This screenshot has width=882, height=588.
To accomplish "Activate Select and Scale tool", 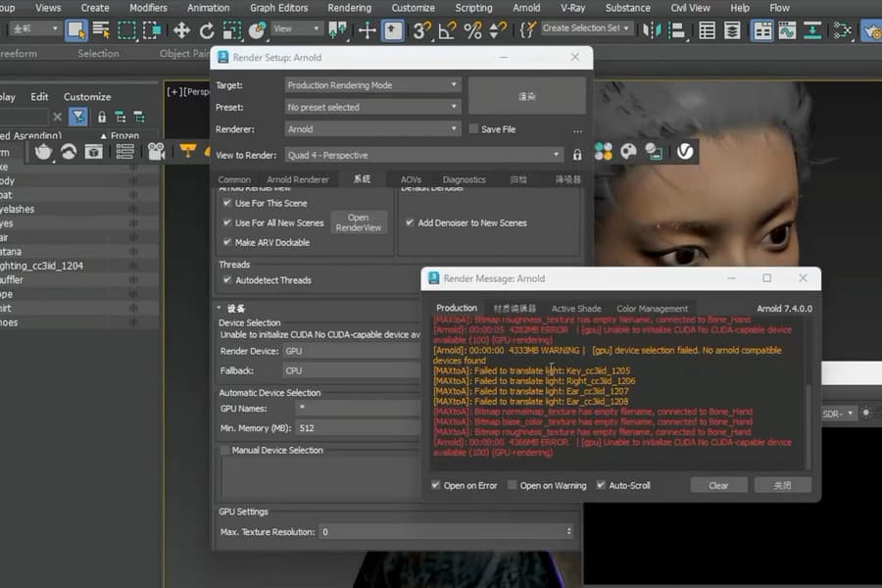I will tap(231, 29).
